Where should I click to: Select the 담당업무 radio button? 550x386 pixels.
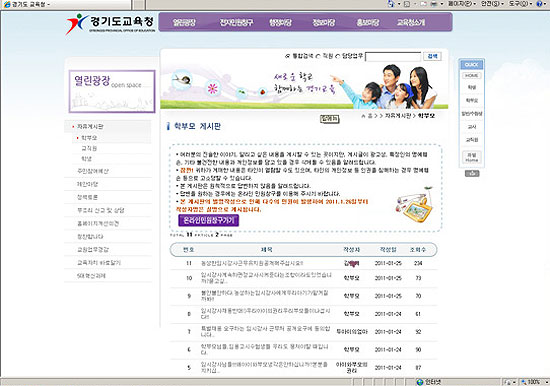point(338,56)
